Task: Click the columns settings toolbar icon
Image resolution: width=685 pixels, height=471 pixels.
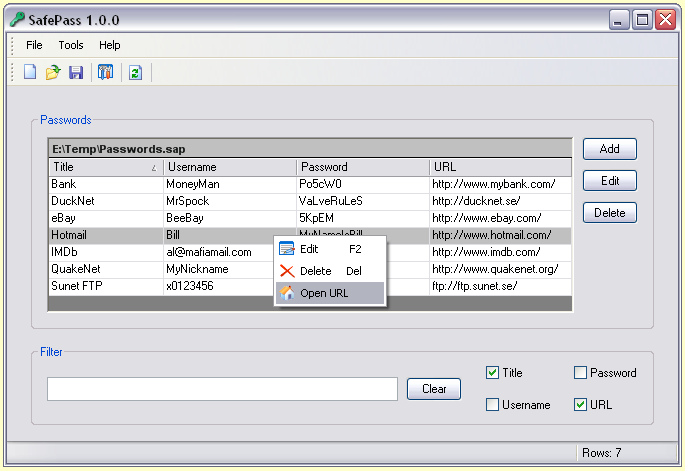Action: pos(105,72)
